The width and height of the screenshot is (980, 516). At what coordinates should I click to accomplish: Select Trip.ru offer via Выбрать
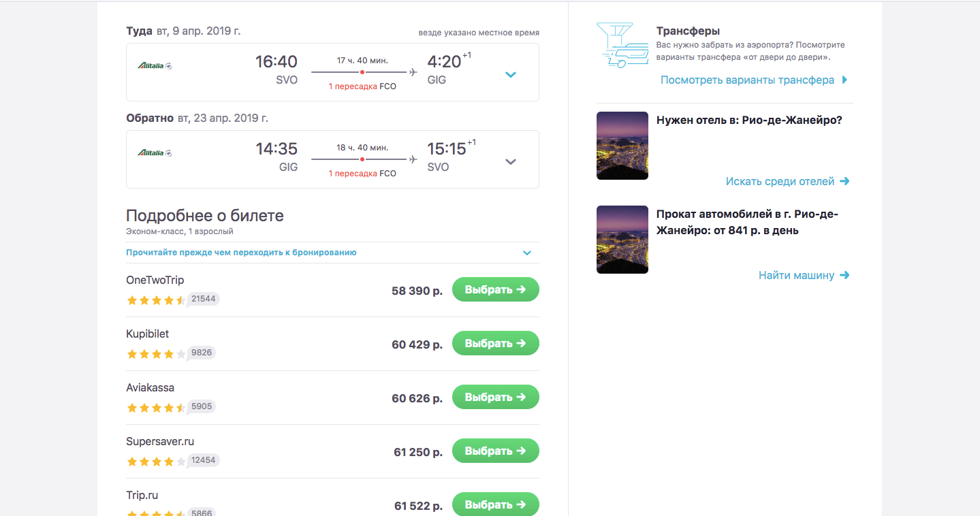point(495,504)
